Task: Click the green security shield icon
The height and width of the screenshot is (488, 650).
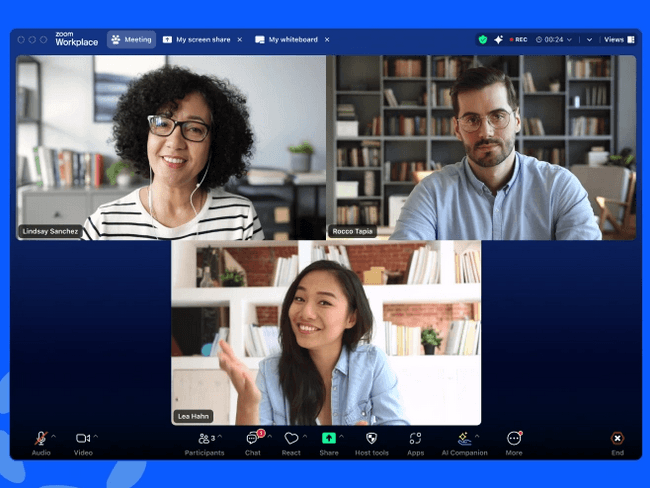Action: pos(483,39)
